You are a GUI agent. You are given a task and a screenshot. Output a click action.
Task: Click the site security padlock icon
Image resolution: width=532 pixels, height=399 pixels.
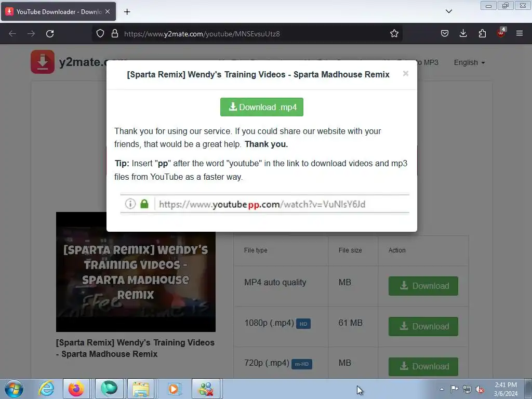click(115, 34)
